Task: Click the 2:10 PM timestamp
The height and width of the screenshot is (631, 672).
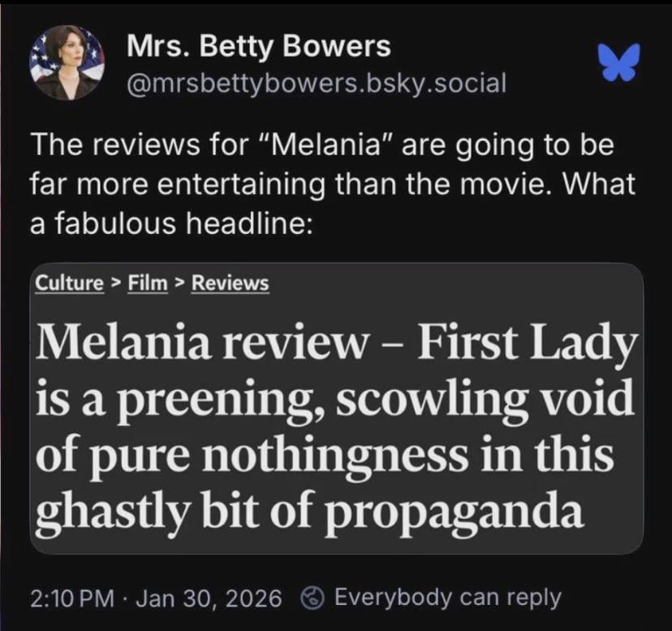Action: [x=71, y=599]
